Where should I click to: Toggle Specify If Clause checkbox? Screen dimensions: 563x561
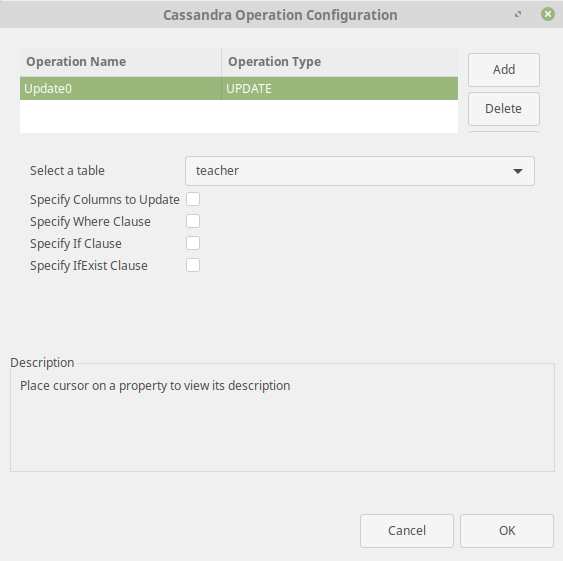[193, 244]
